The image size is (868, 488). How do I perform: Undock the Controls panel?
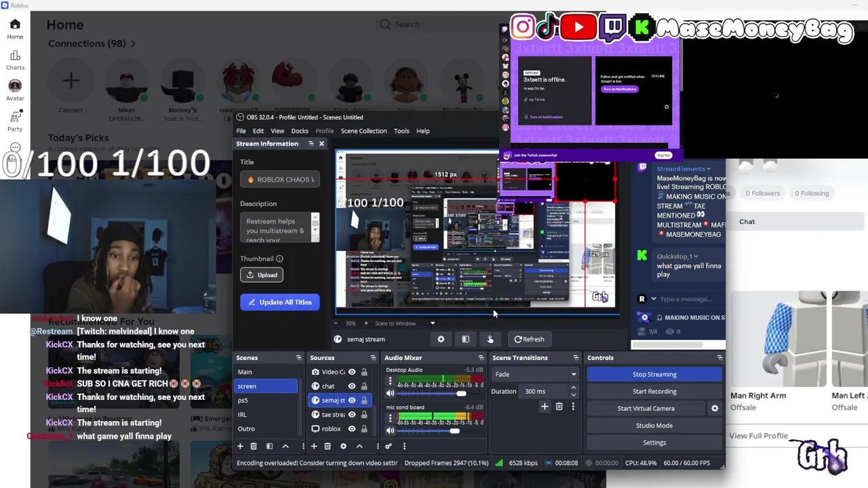(719, 358)
